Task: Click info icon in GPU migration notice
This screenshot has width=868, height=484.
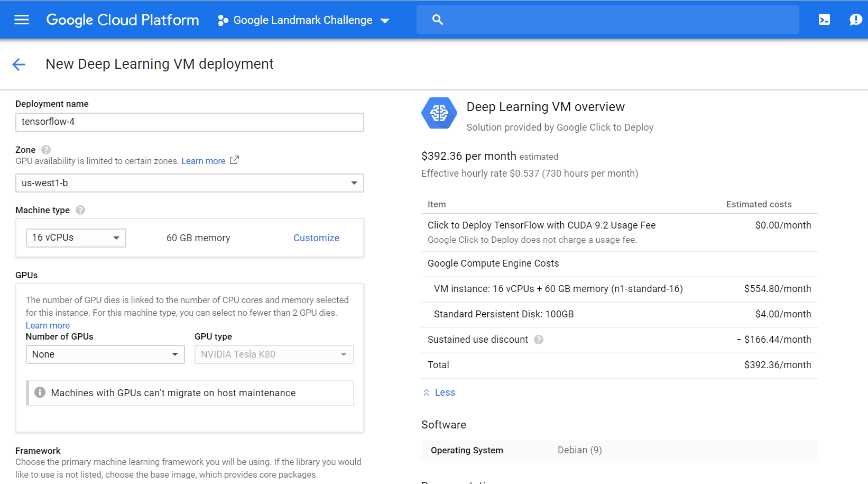Action: click(40, 392)
